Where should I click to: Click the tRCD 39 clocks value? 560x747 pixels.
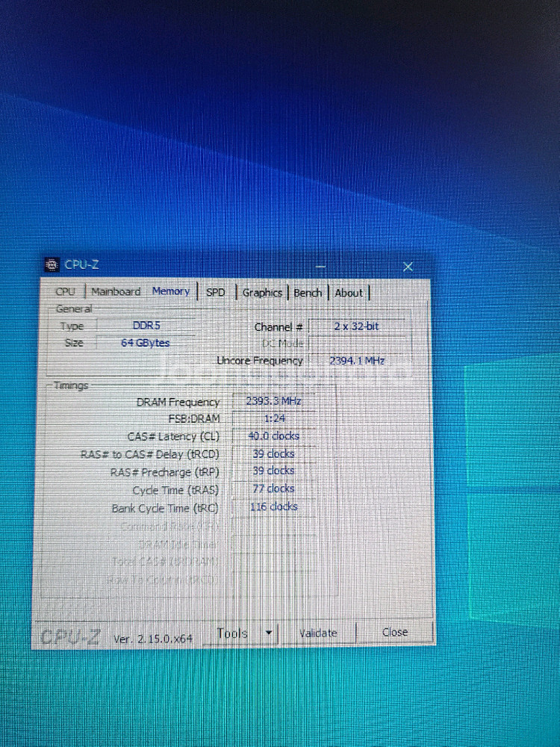pyautogui.click(x=274, y=453)
